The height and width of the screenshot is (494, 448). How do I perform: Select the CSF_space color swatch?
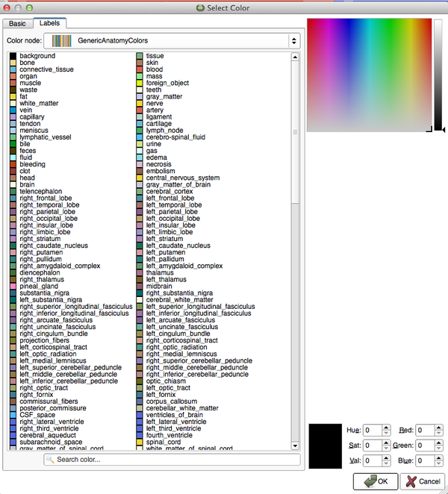point(13,415)
